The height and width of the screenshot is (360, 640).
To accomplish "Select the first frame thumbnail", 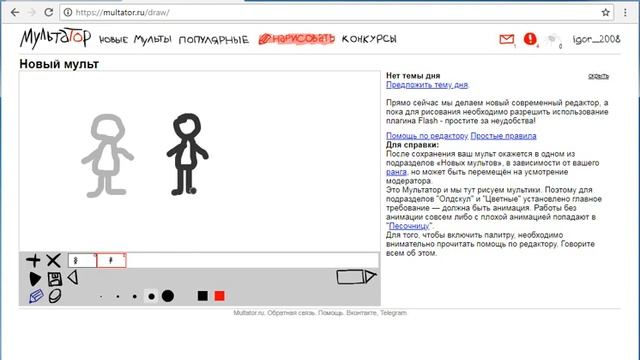I will pos(82,260).
